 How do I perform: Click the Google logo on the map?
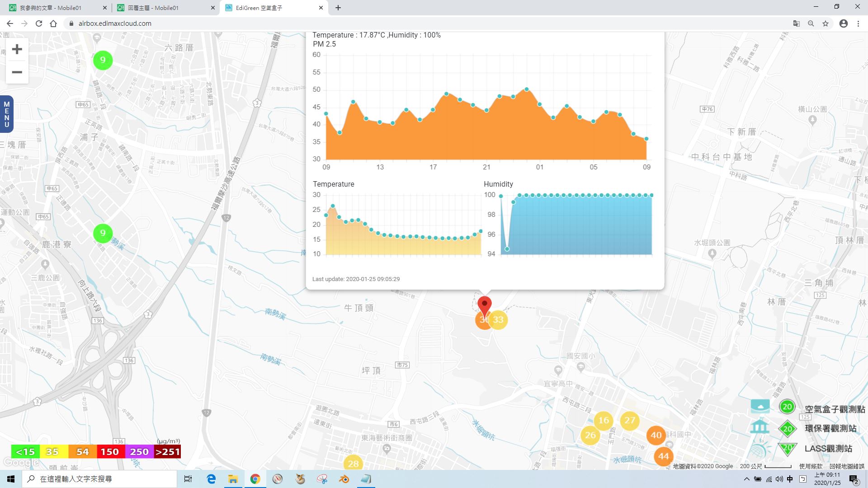pos(21,462)
